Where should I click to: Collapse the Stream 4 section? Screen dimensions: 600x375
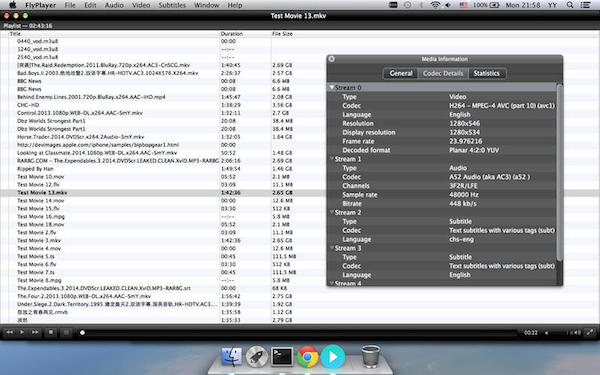coord(332,284)
